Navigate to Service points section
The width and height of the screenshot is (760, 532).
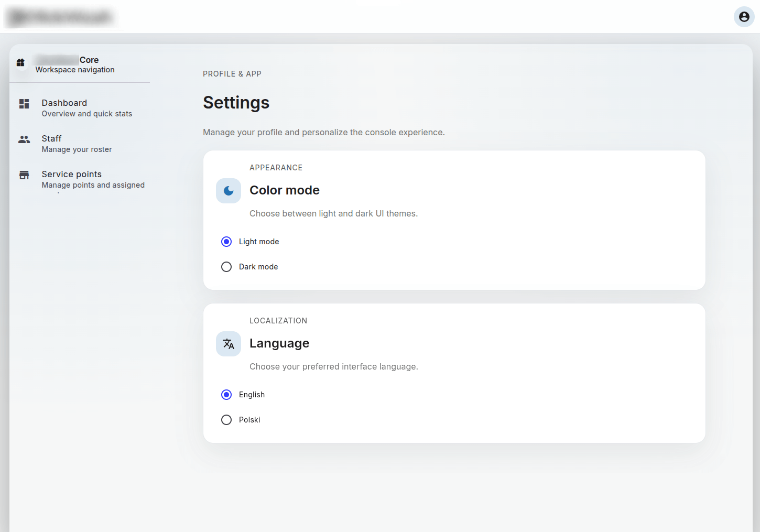(72, 175)
